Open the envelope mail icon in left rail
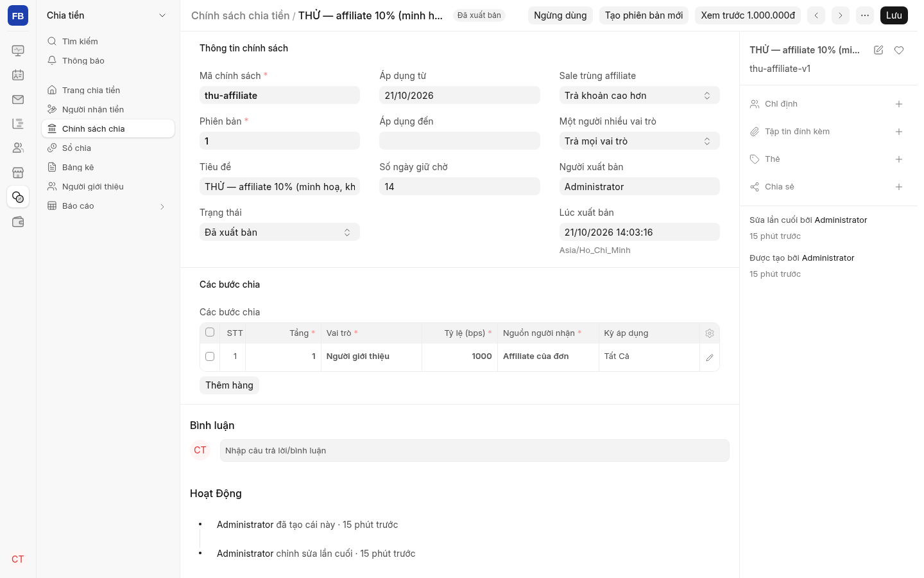 [x=18, y=100]
